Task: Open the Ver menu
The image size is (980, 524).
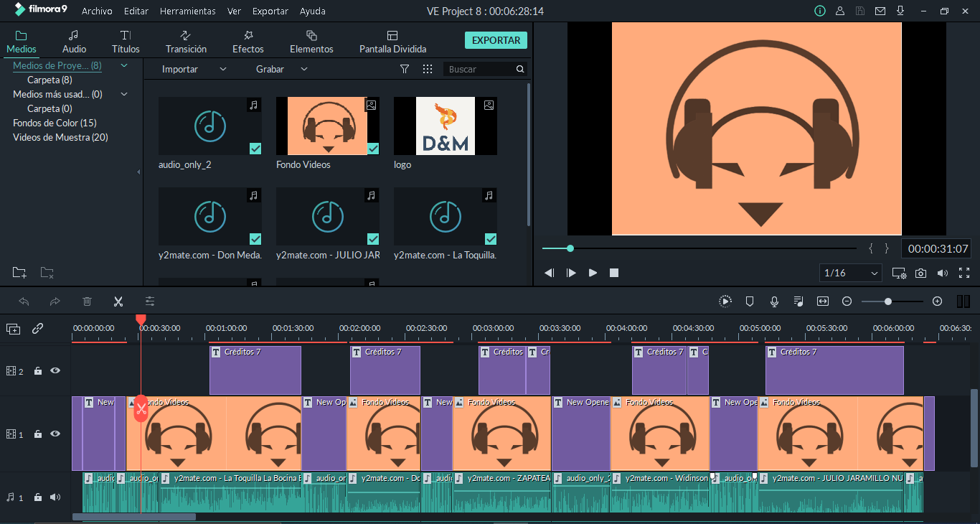Action: pos(234,11)
